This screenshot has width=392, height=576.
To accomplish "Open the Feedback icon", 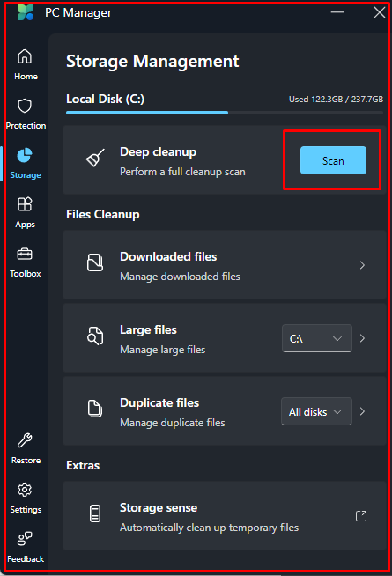I will pos(25,539).
